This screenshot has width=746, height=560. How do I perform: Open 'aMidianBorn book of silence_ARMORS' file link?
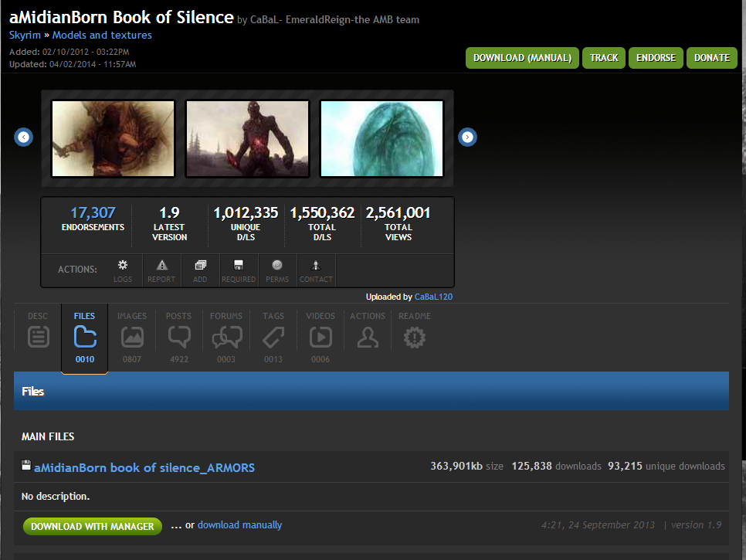[x=144, y=468]
